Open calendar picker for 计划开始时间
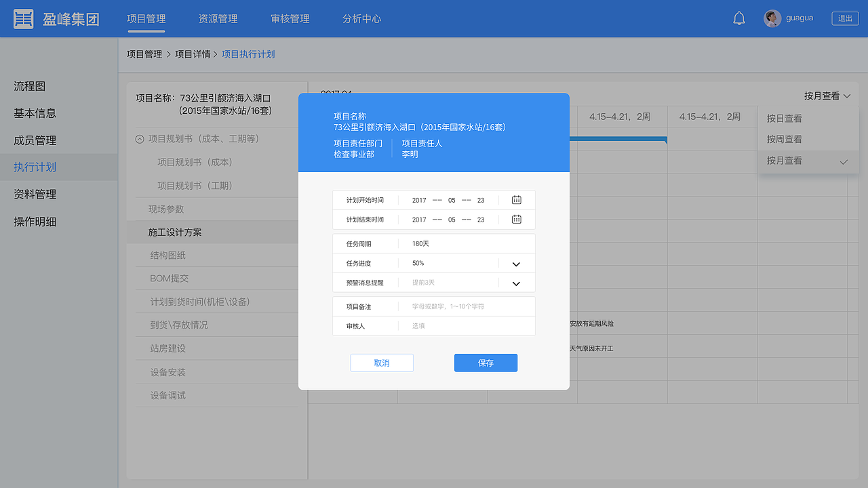This screenshot has height=488, width=868. coord(516,199)
